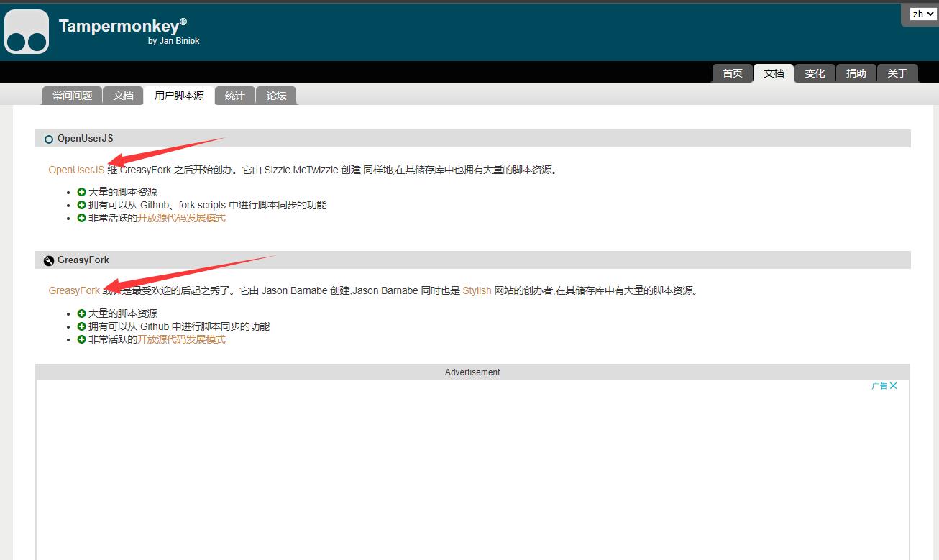This screenshot has width=939, height=560.
Task: Go to the 首页 tab
Action: point(732,73)
